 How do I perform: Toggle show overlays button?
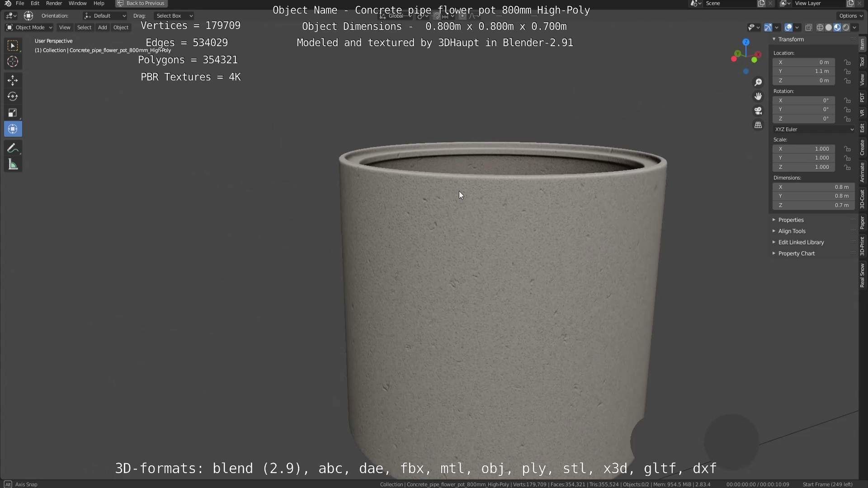tap(788, 28)
